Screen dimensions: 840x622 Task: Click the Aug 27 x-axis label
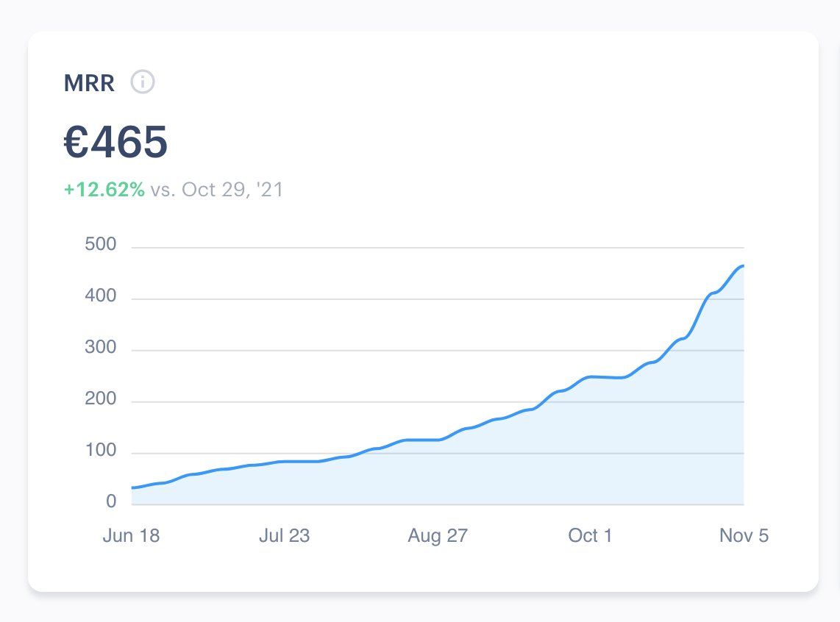coord(437,535)
